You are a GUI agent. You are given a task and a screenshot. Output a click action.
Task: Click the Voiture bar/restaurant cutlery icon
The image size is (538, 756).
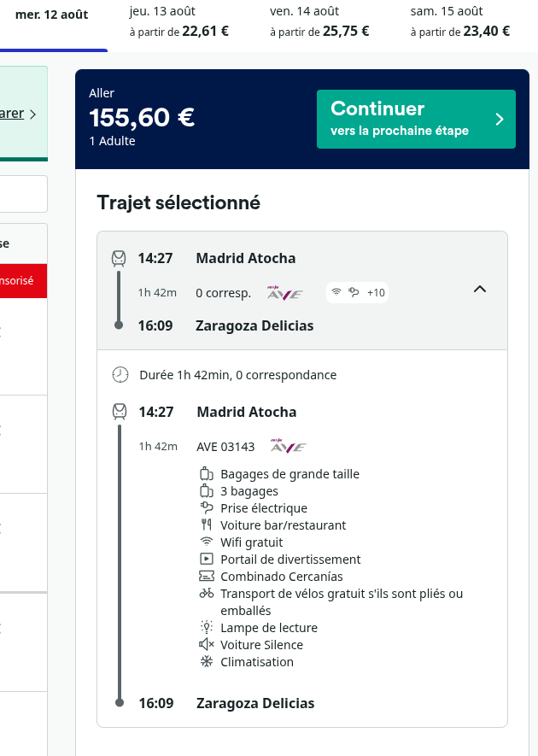pos(207,525)
